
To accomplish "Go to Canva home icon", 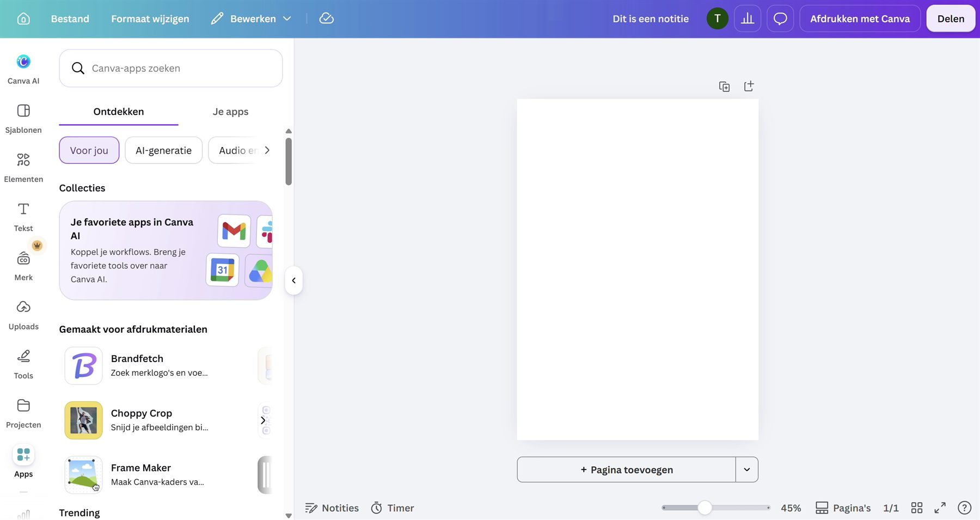I will tap(23, 19).
